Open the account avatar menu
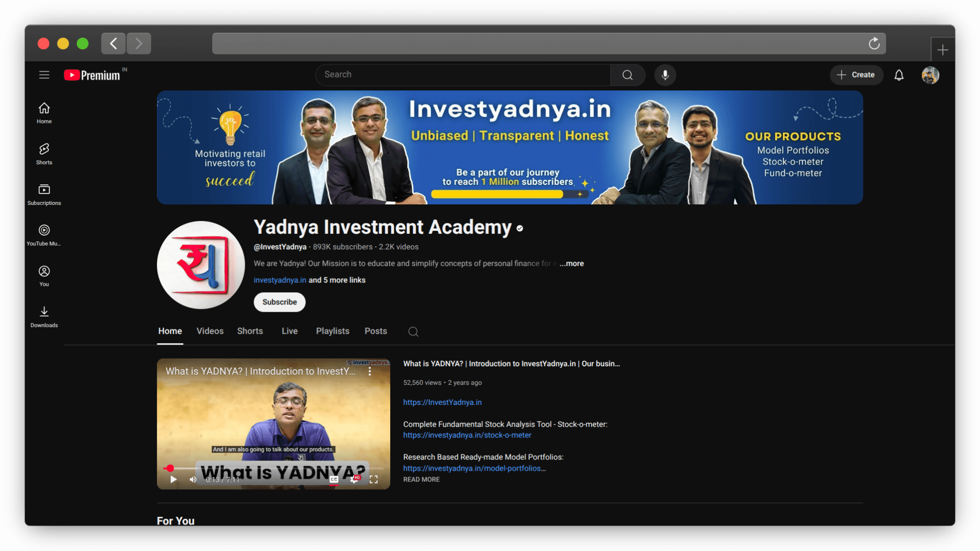 pyautogui.click(x=930, y=75)
